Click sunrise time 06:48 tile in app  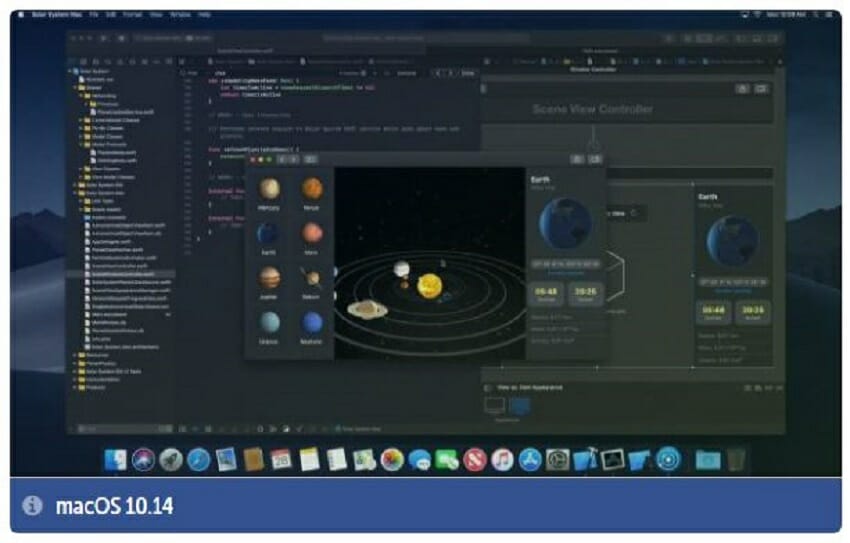click(x=546, y=294)
